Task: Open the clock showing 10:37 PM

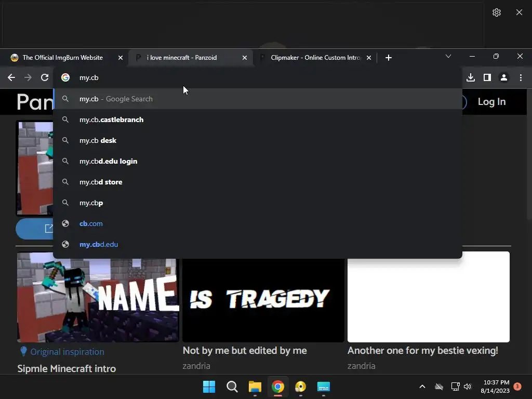Action: click(495, 387)
